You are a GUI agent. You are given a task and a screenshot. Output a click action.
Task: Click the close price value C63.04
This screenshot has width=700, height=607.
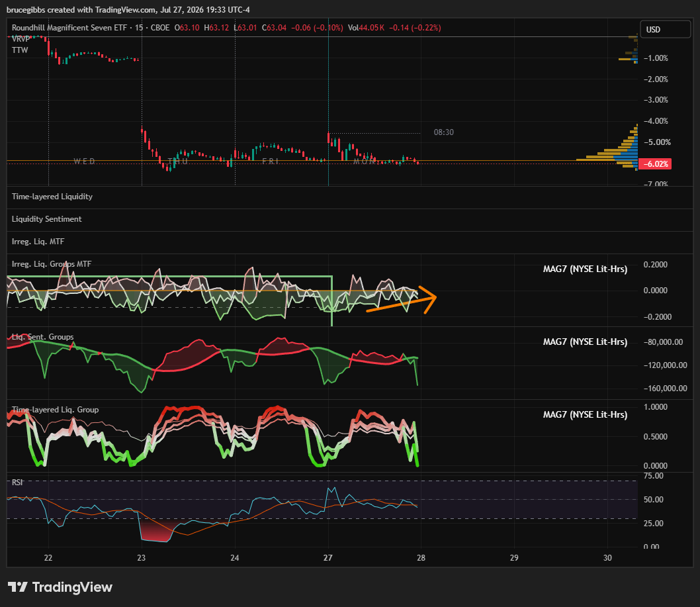274,28
